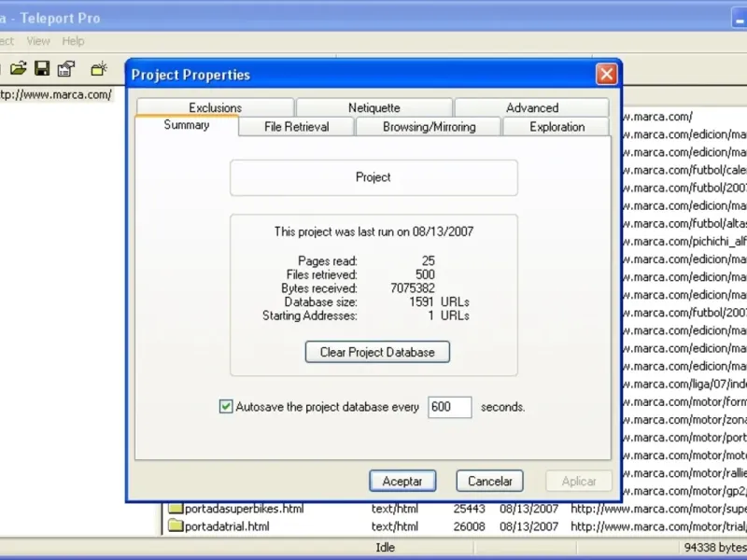
Task: Save project with the floppy disk icon
Action: (42, 68)
